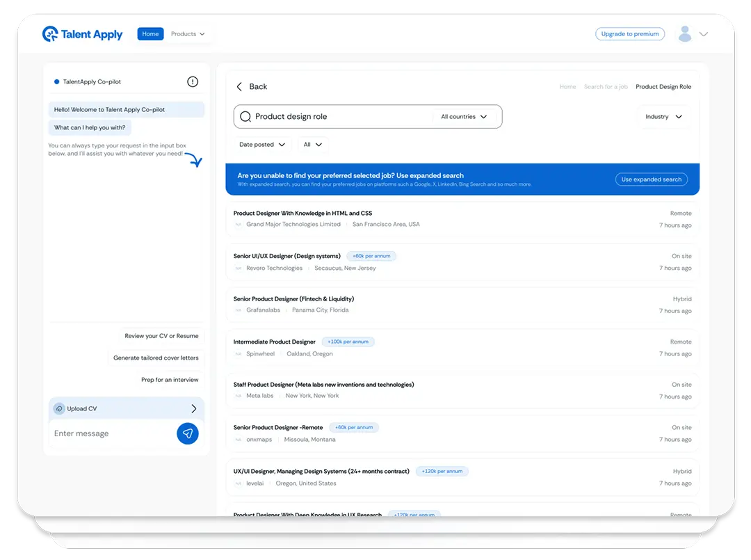Screen dimensions: 751x560
Task: Click Generate tailored cover letters
Action: point(154,358)
